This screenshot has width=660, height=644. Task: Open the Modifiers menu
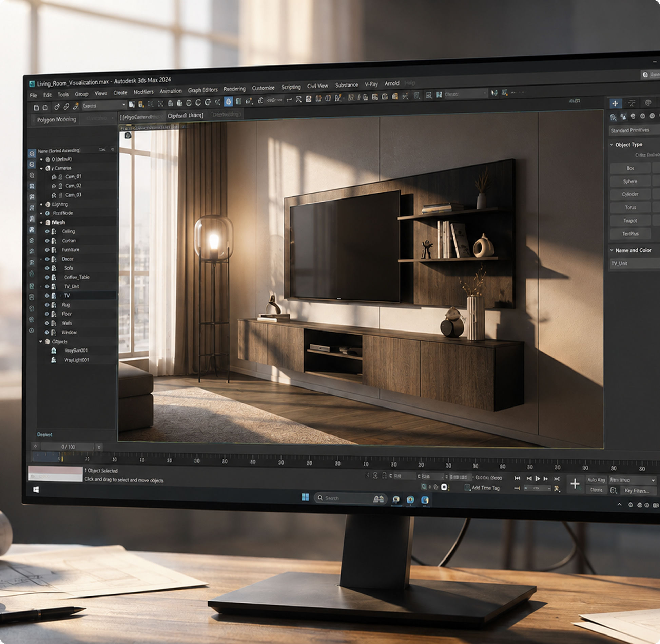(x=143, y=92)
